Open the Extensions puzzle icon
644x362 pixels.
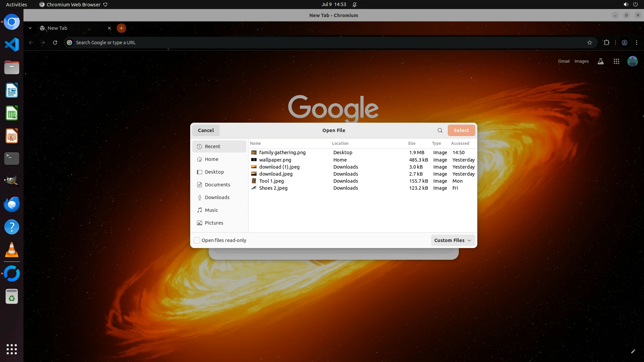606,43
